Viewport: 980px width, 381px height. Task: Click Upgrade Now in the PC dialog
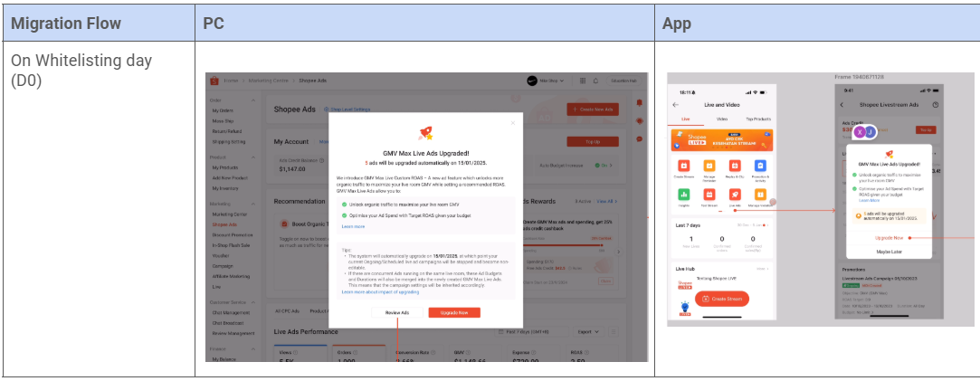click(x=454, y=313)
